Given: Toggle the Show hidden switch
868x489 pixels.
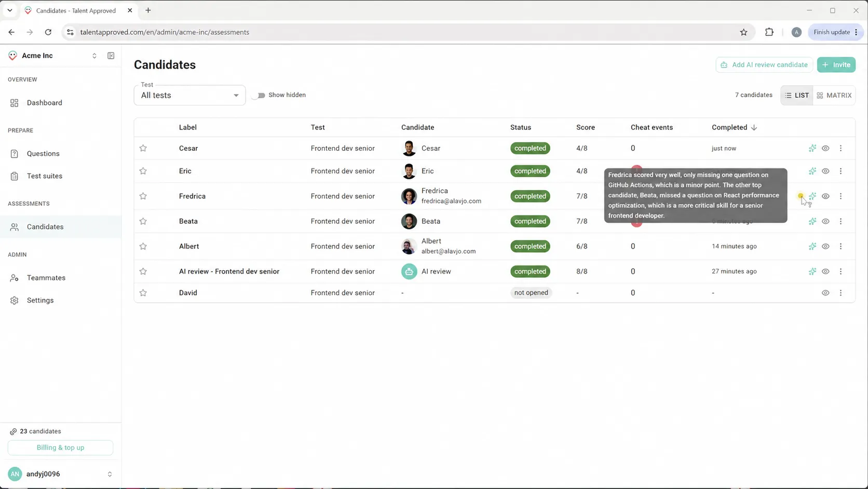Looking at the screenshot, I should coord(259,95).
